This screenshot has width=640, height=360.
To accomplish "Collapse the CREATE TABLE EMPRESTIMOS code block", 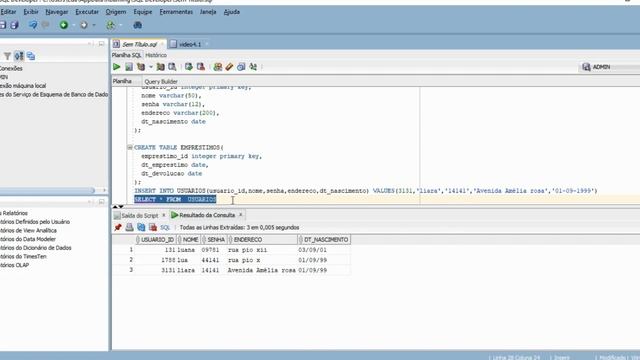I will 130,147.
